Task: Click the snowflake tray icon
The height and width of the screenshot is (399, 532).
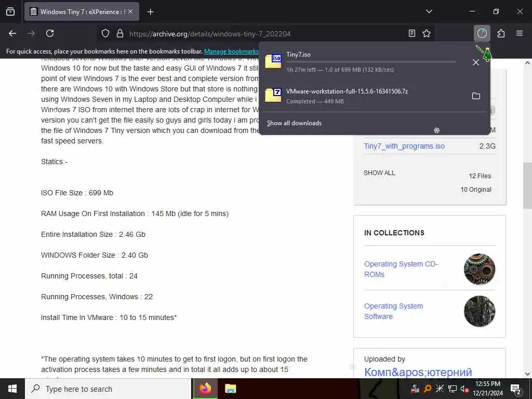Action: 440,389
